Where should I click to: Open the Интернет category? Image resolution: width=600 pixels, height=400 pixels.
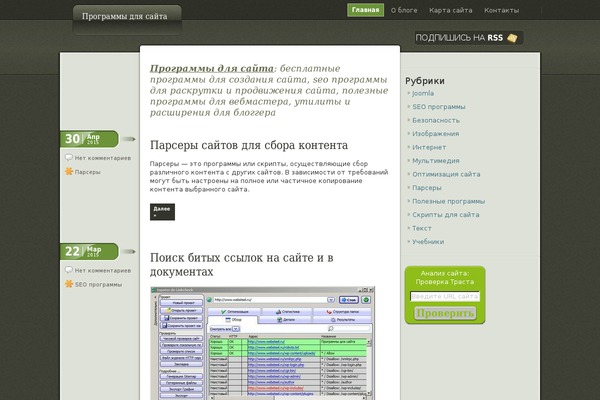(429, 147)
